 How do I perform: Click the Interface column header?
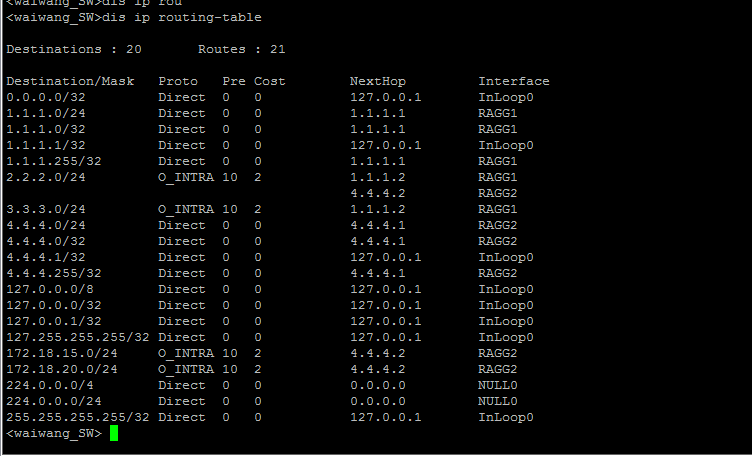tap(513, 81)
